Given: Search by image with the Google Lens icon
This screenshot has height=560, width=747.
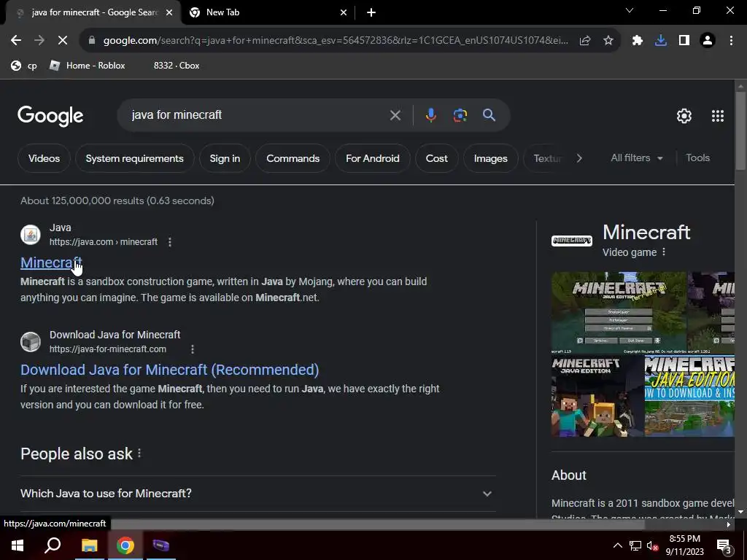Looking at the screenshot, I should pyautogui.click(x=460, y=115).
